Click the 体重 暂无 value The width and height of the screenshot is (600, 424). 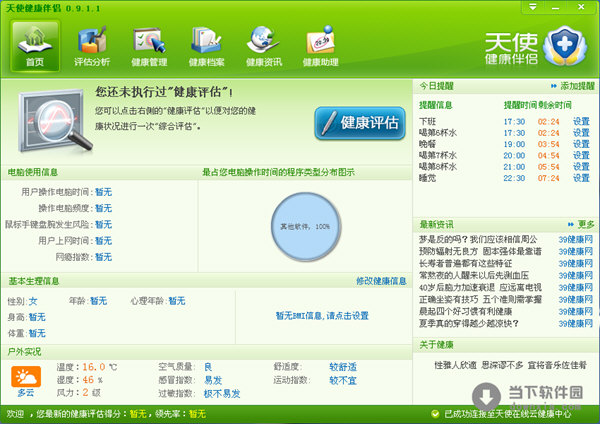pyautogui.click(x=37, y=333)
